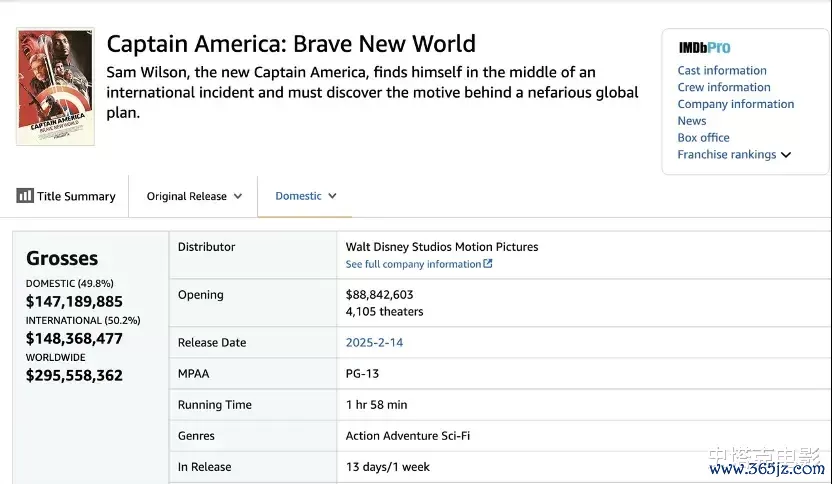Click the Running Time row label
The width and height of the screenshot is (832, 484).
tap(215, 405)
